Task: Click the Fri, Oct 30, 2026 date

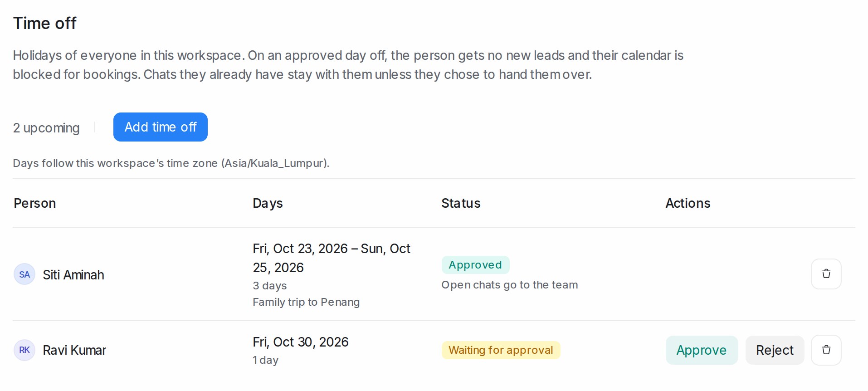Action: [x=301, y=342]
